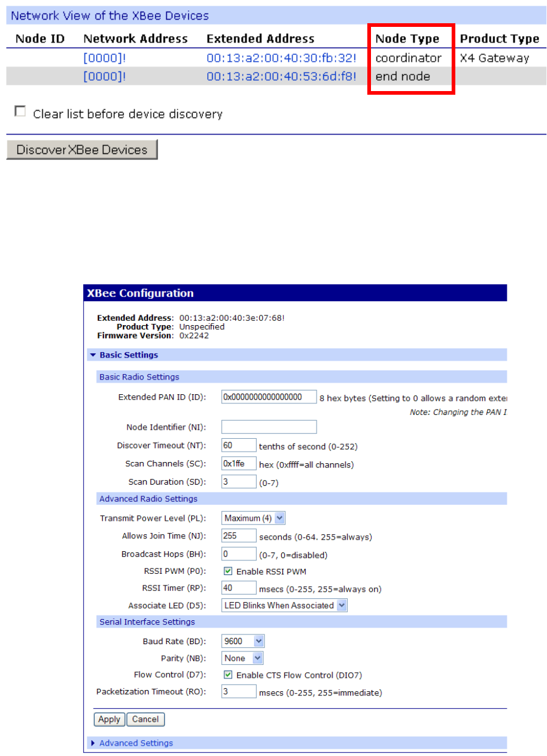Toggle the Enable RSSI PWM checkbox
Screen dimensions: 547x756
click(228, 571)
